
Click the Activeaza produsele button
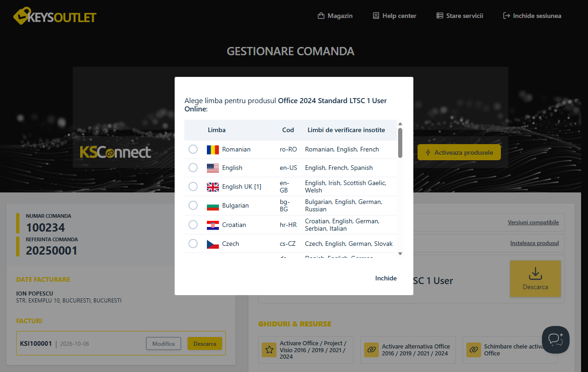pos(459,152)
